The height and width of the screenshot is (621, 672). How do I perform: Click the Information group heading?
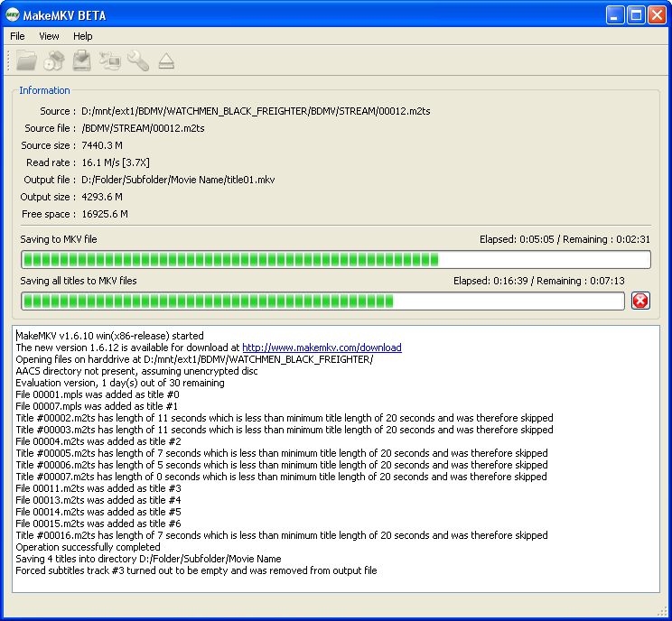coord(44,90)
